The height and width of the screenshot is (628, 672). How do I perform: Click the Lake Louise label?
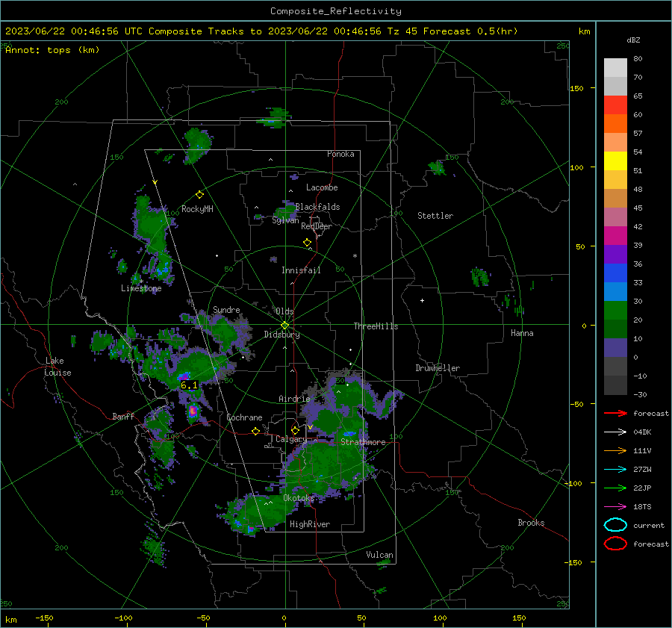coord(57,367)
